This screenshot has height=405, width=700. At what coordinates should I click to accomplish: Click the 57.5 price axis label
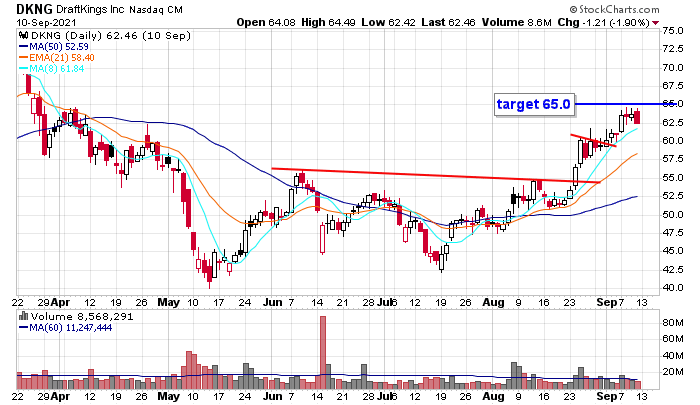[x=673, y=159]
